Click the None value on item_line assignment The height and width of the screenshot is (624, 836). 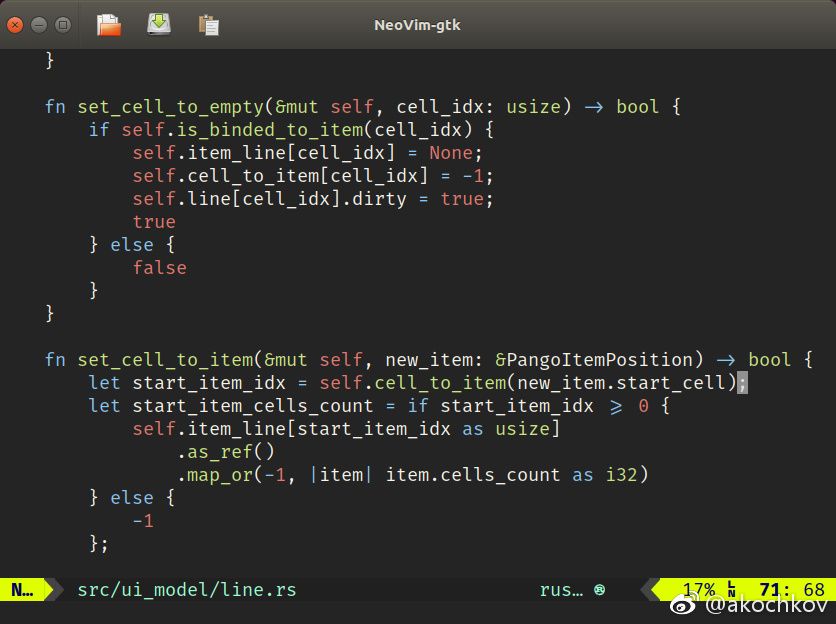pyautogui.click(x=451, y=153)
